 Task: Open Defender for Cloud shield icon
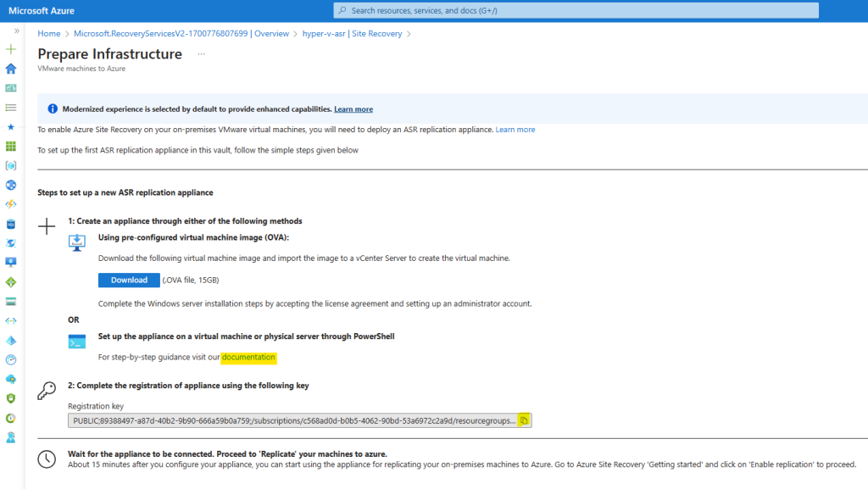coord(10,398)
